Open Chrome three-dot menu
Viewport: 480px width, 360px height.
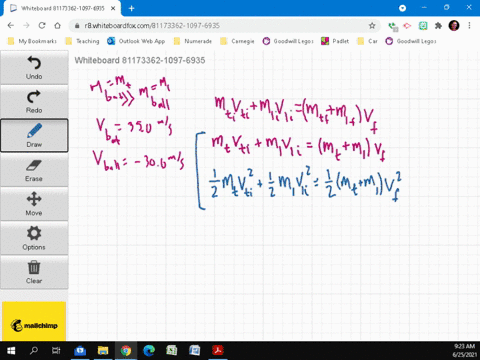[469, 26]
